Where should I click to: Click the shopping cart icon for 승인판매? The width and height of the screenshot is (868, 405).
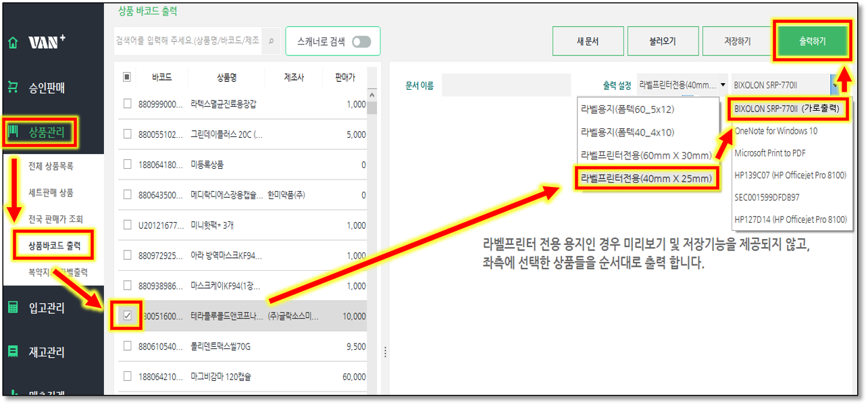12,87
